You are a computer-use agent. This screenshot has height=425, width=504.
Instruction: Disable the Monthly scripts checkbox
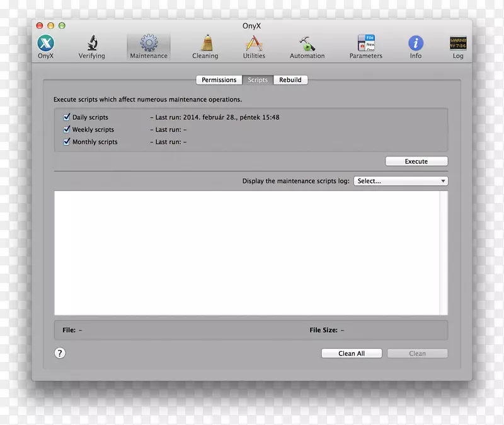click(67, 141)
